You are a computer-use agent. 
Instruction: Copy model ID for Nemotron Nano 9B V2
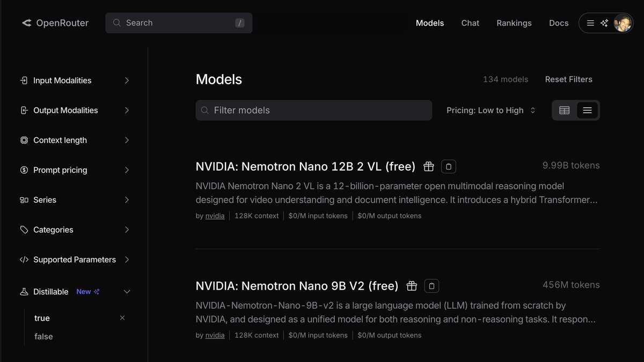432,286
